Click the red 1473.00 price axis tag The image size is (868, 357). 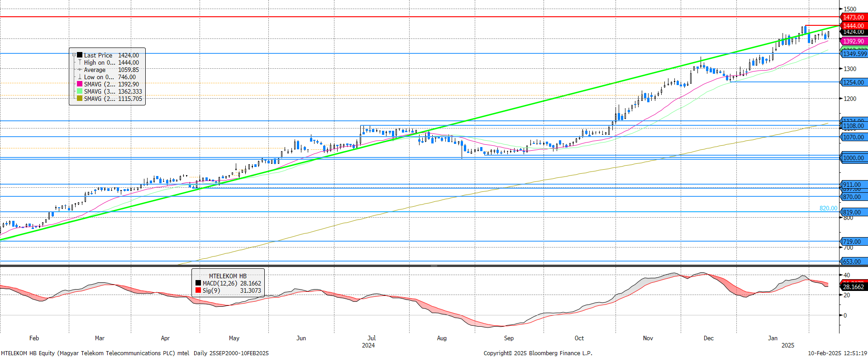pos(854,17)
